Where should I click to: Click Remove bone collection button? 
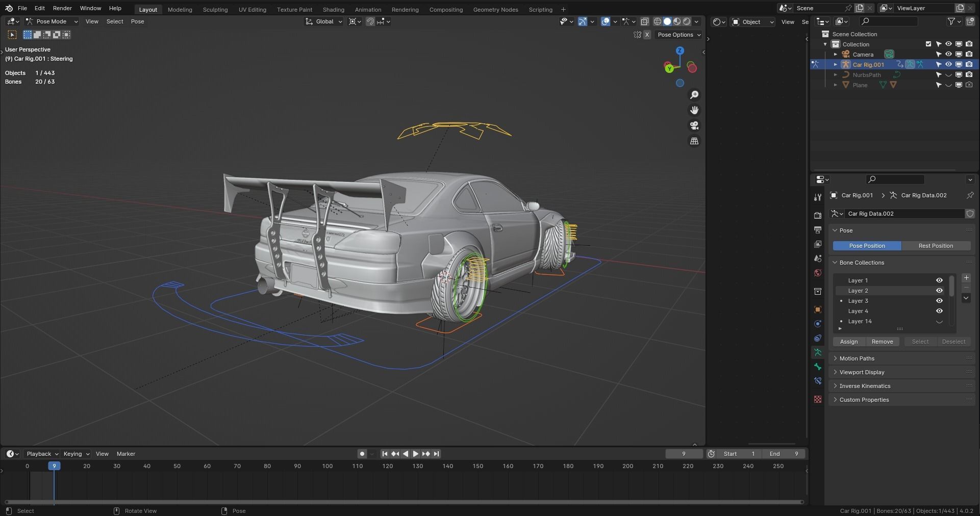[882, 342]
